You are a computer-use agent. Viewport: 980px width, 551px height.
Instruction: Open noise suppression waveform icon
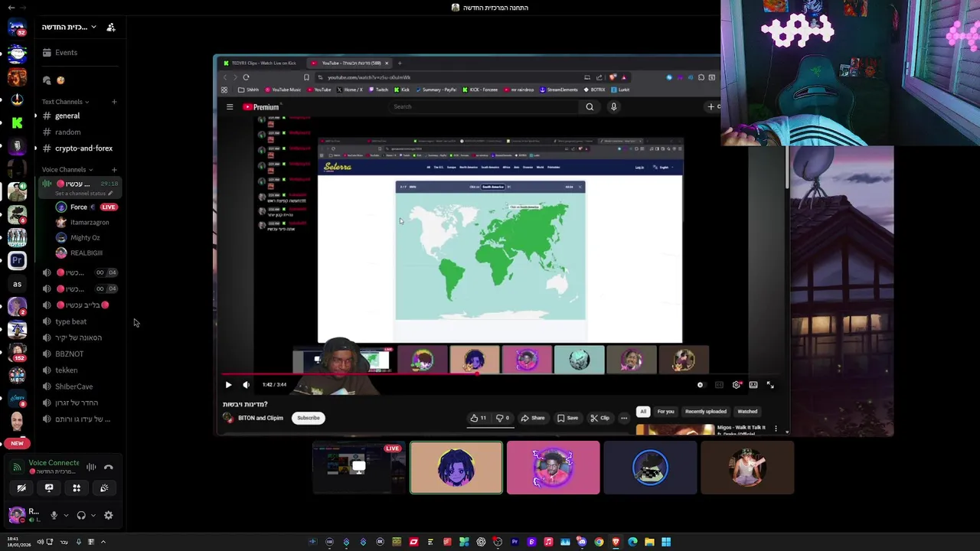tap(91, 467)
